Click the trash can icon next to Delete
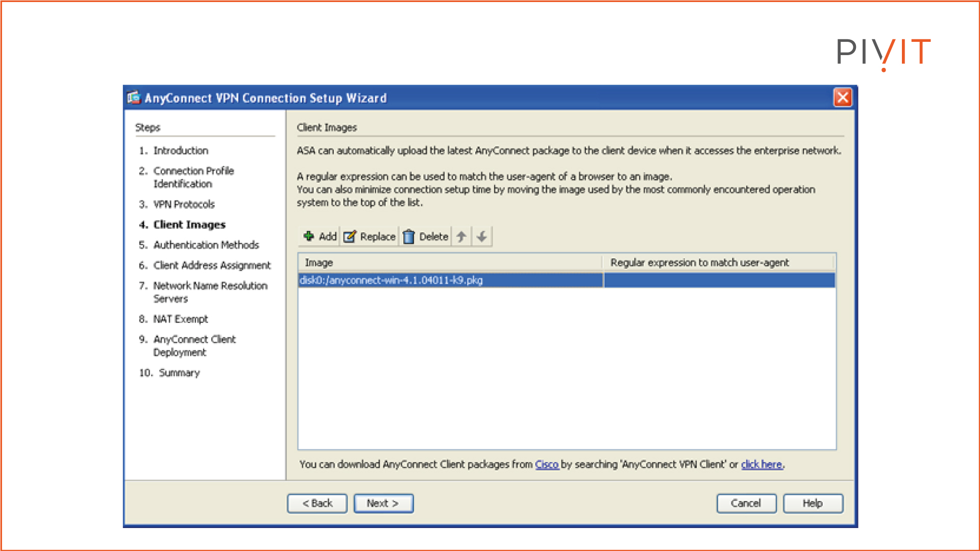Screen dimensions: 980x551 click(x=409, y=236)
